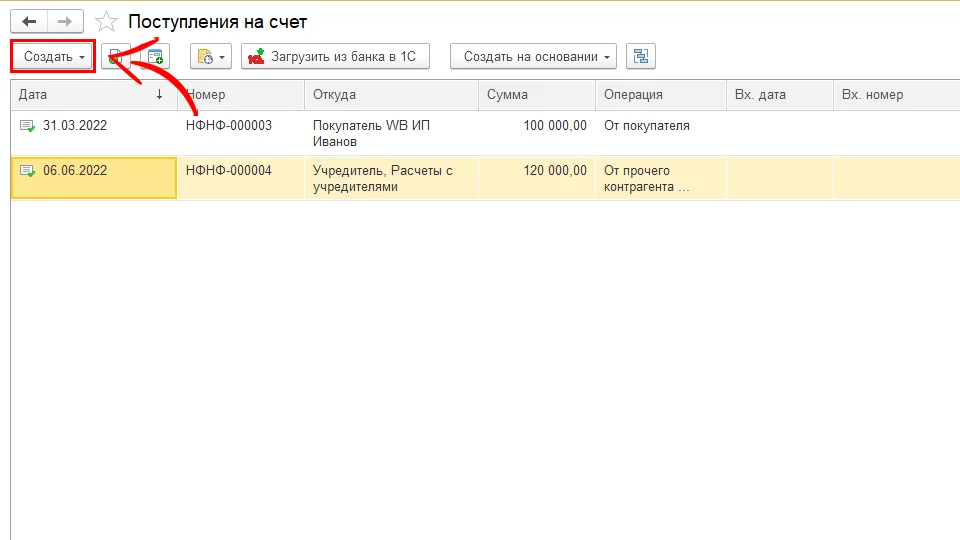Click the Операция column header
This screenshot has height=540, width=960.
660,95
